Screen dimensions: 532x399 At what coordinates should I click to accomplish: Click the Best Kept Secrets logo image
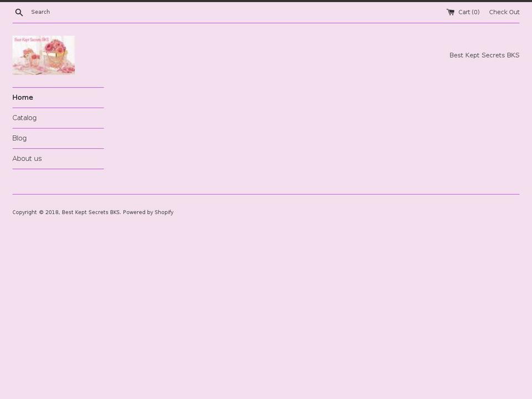[x=43, y=55]
